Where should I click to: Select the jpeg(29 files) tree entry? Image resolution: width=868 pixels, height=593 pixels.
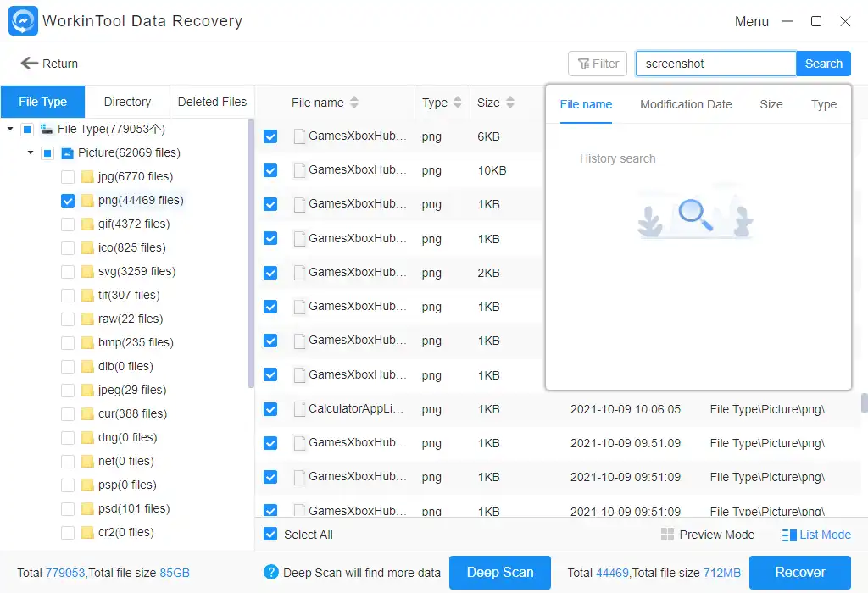click(132, 390)
